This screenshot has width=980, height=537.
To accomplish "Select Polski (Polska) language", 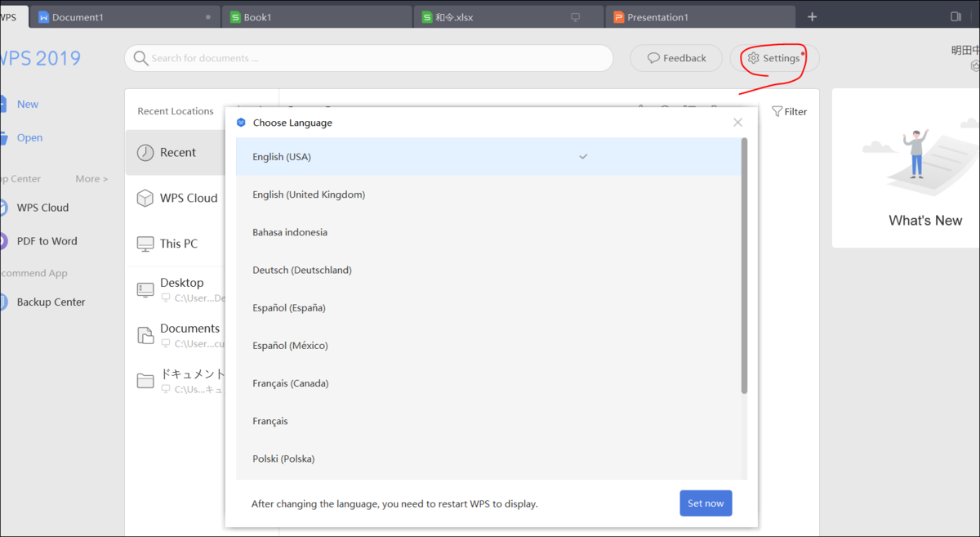I will (488, 459).
